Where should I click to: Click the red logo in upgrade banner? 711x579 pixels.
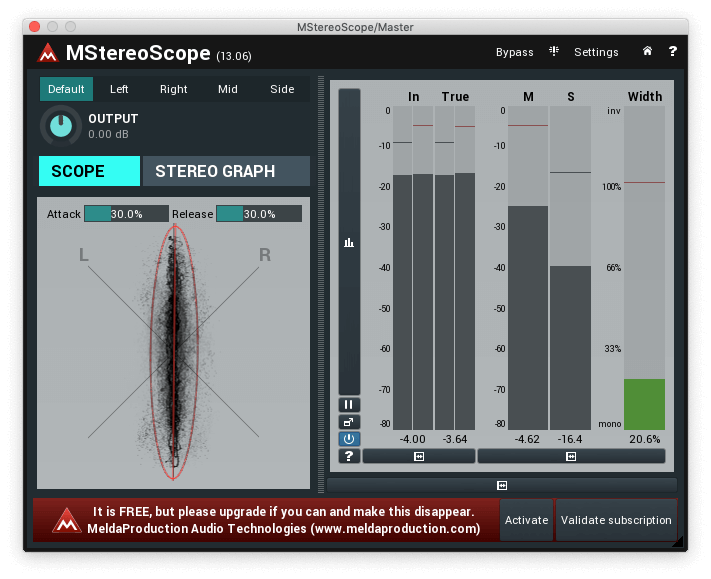(66, 521)
